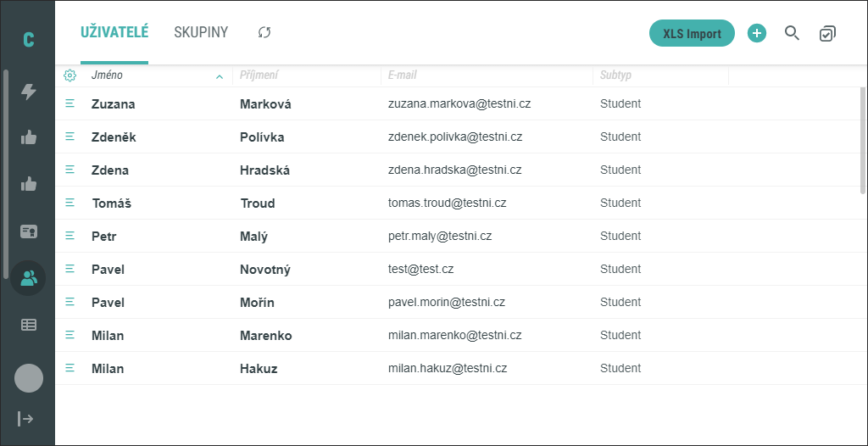Open column settings gear icon
The image size is (868, 446).
point(70,76)
